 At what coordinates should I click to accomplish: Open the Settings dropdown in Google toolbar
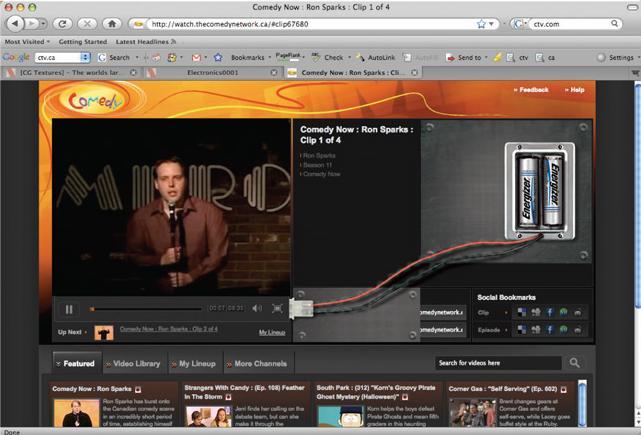[619, 58]
